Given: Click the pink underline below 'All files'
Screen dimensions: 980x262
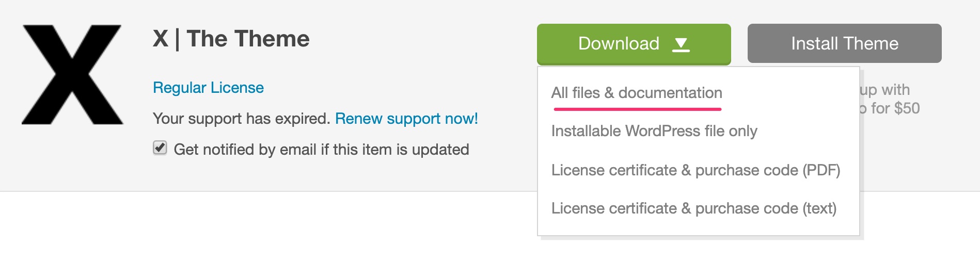Looking at the screenshot, I should click(637, 109).
